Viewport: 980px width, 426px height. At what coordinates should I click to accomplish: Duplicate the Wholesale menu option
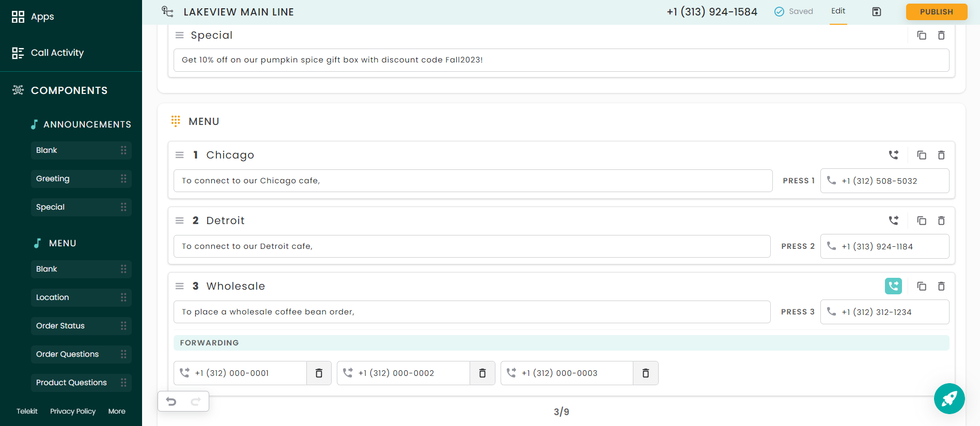tap(922, 286)
